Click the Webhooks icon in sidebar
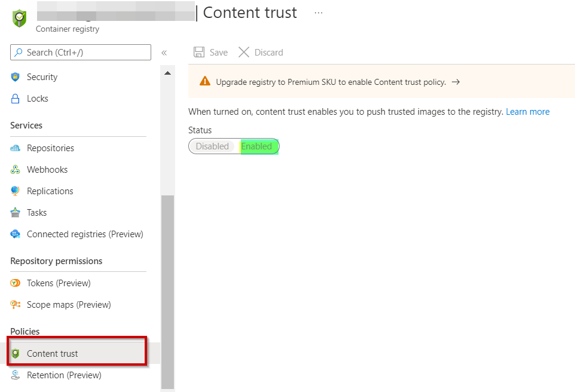Image resolution: width=575 pixels, height=392 pixels. (16, 170)
